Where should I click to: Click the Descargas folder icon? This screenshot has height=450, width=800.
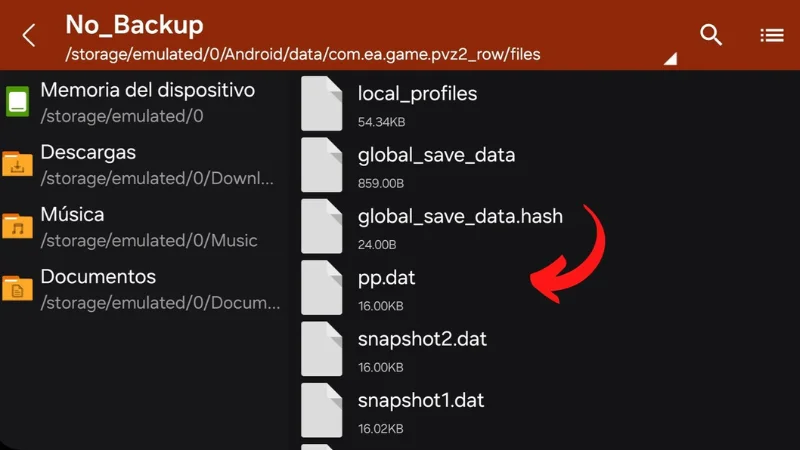(x=17, y=164)
